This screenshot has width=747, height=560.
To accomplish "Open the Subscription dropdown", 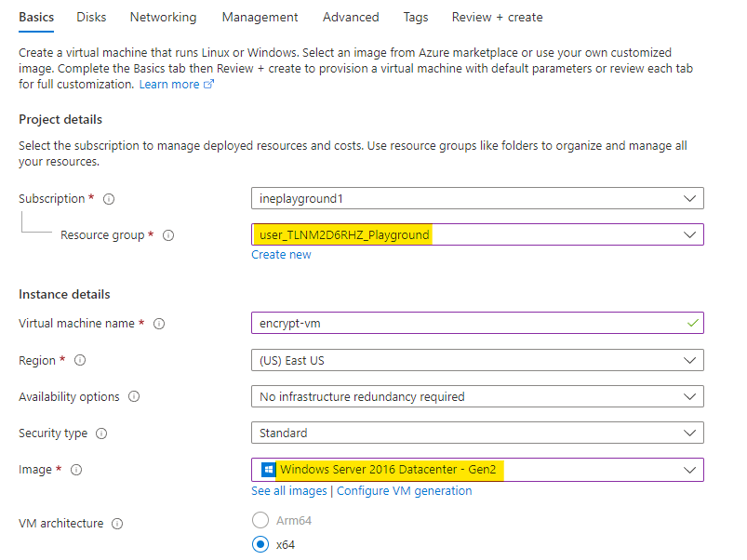I will [476, 198].
